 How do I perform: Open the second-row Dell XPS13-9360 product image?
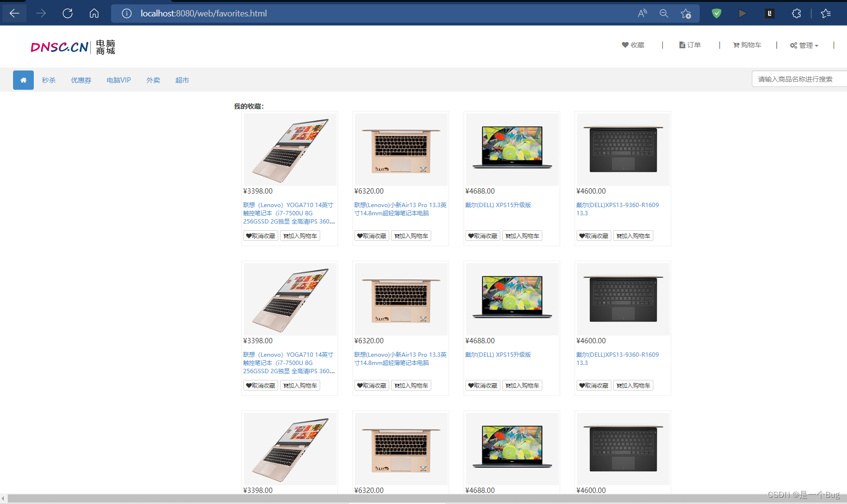(623, 299)
